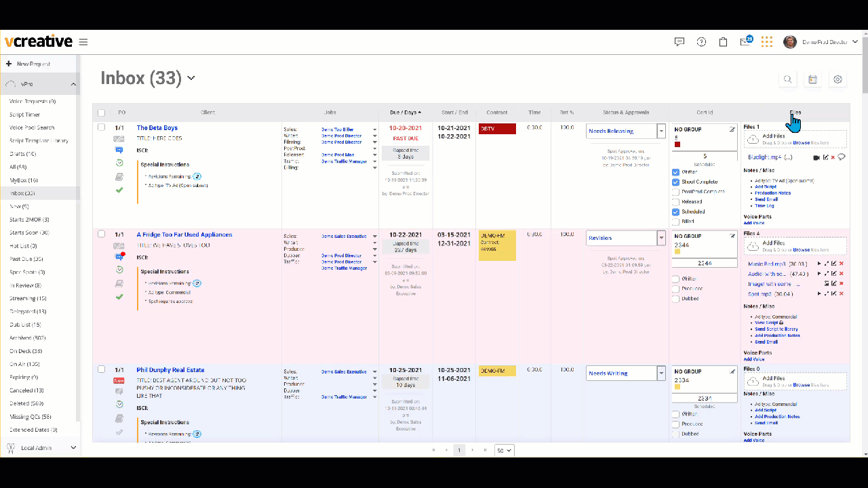The height and width of the screenshot is (488, 868).
Task: Open the mail icon with notification badge
Action: tap(745, 42)
